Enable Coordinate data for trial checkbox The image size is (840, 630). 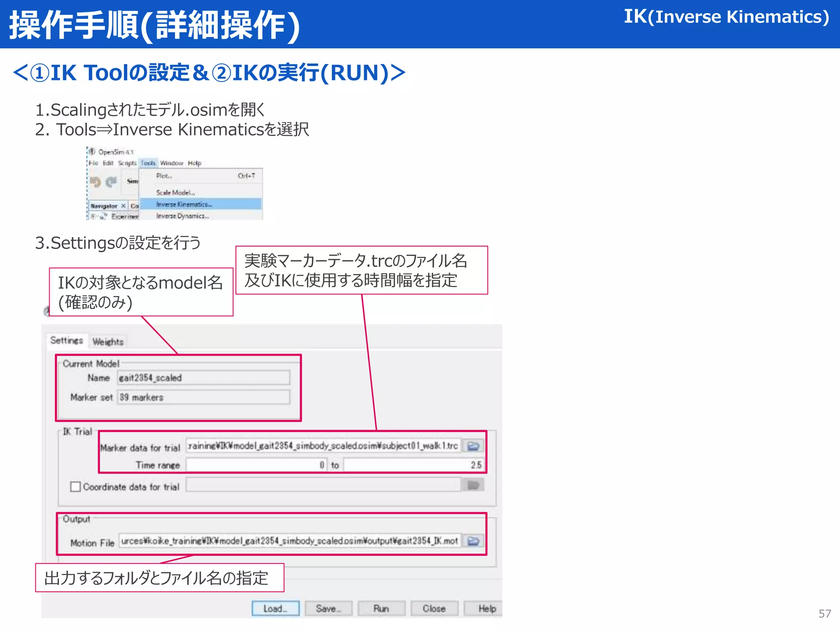click(75, 487)
